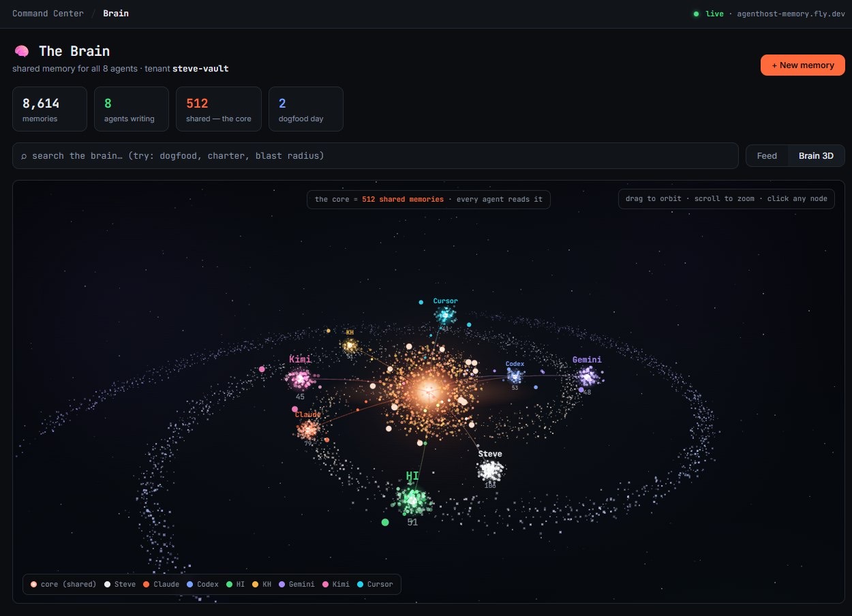Image resolution: width=852 pixels, height=616 pixels.
Task: Click the brain emoji icon beside The Brain
Action: tap(21, 51)
